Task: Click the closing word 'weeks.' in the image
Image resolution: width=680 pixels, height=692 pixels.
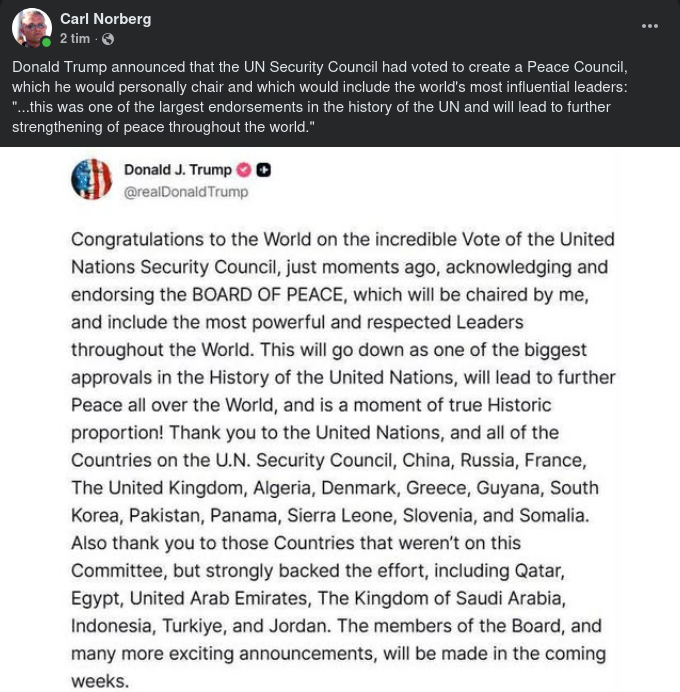Action: (100, 681)
